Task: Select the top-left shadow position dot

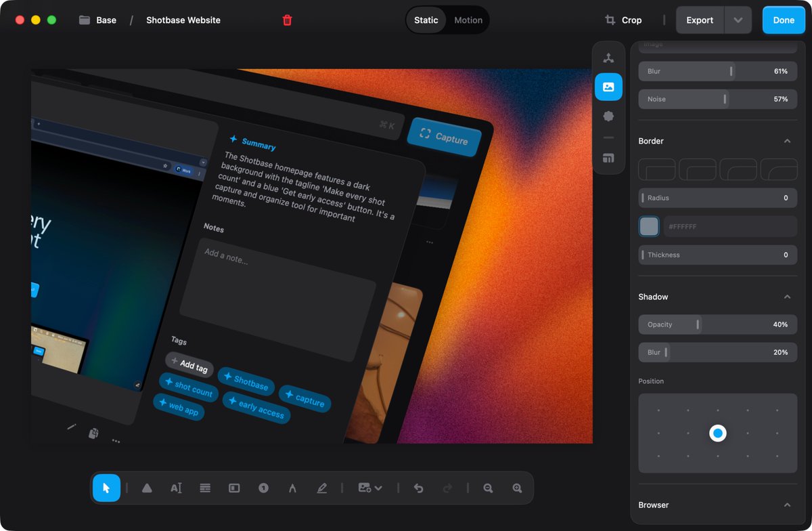Action: [x=658, y=410]
